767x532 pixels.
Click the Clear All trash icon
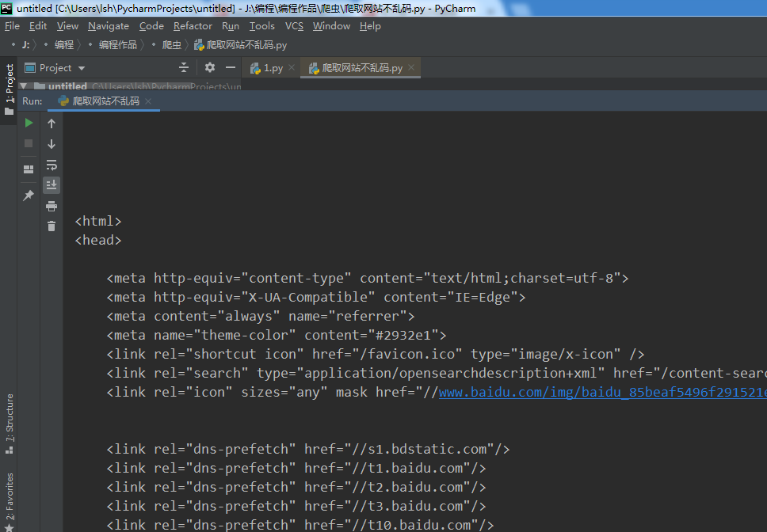(52, 226)
